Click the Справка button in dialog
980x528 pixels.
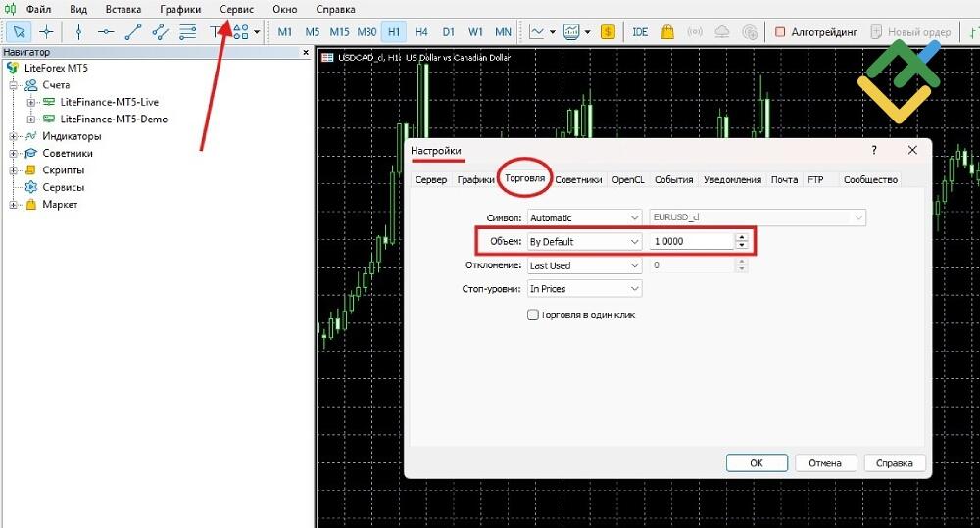(x=895, y=463)
